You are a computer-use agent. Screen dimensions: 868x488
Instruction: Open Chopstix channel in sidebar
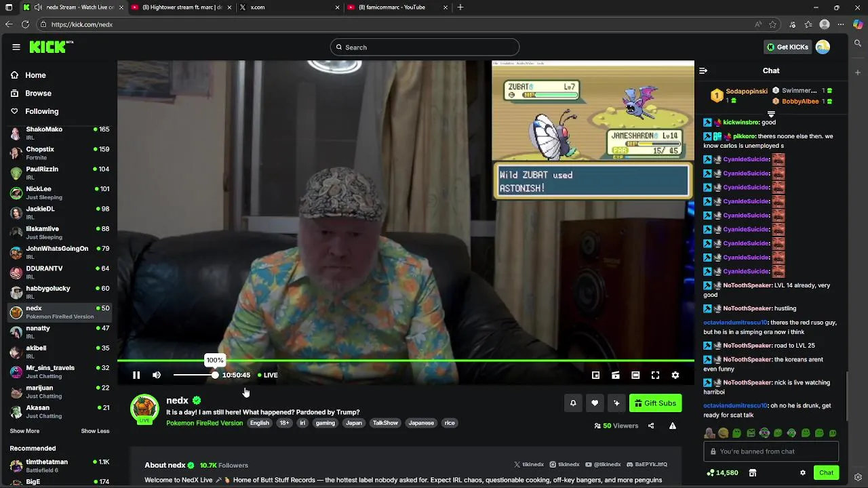click(59, 153)
